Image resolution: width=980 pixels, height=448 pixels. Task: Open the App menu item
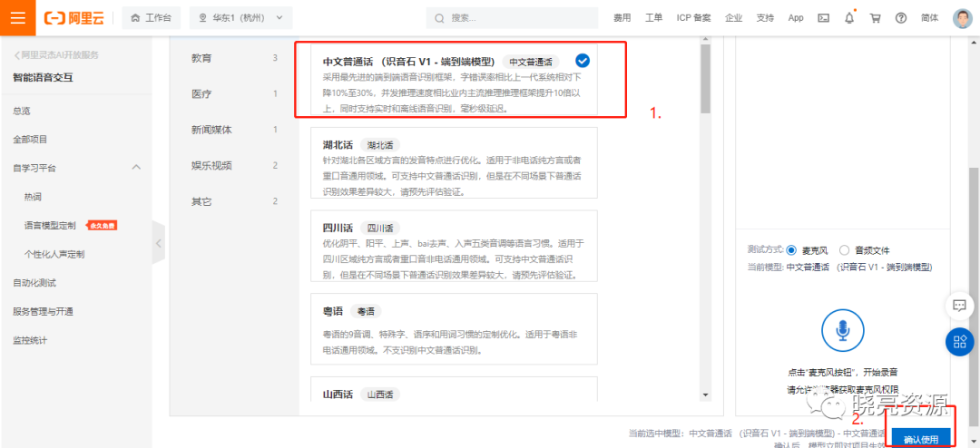click(796, 17)
